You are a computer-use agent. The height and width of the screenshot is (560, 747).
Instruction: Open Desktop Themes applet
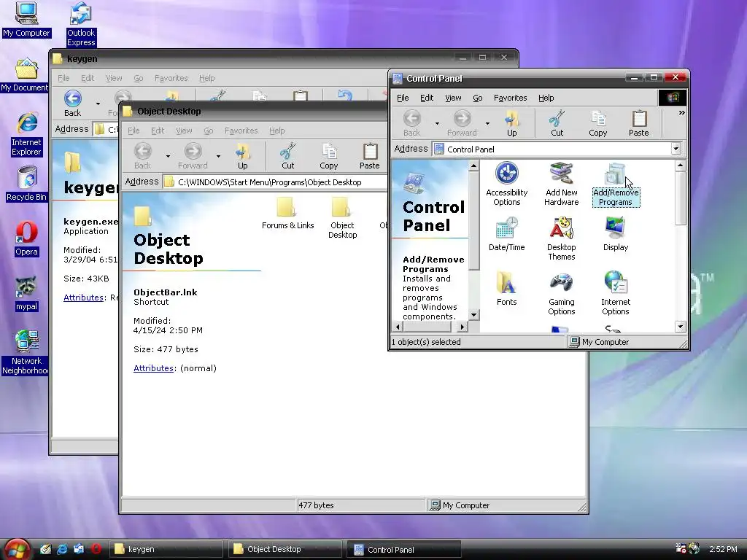tap(561, 238)
